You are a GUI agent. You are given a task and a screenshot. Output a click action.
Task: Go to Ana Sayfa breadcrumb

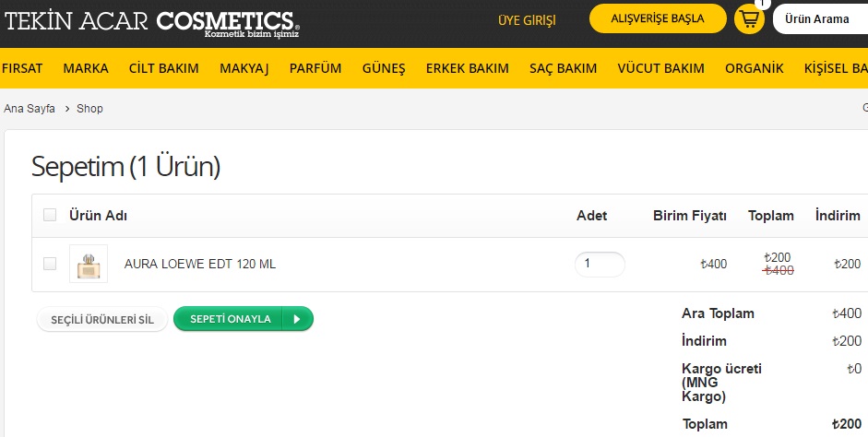pyautogui.click(x=30, y=109)
